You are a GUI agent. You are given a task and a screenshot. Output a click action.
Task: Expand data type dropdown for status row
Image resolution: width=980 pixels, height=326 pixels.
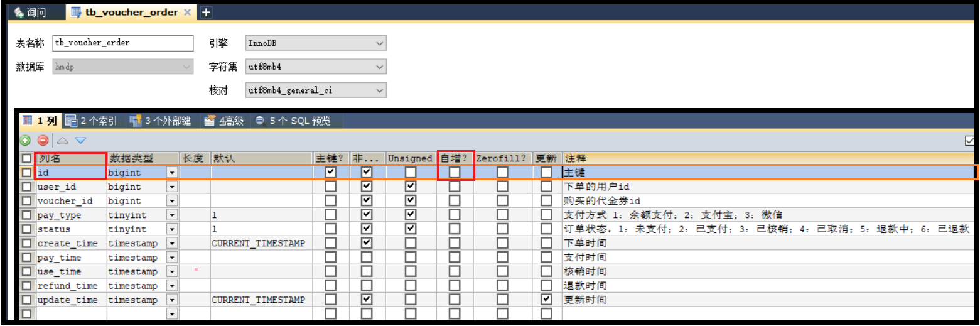171,229
